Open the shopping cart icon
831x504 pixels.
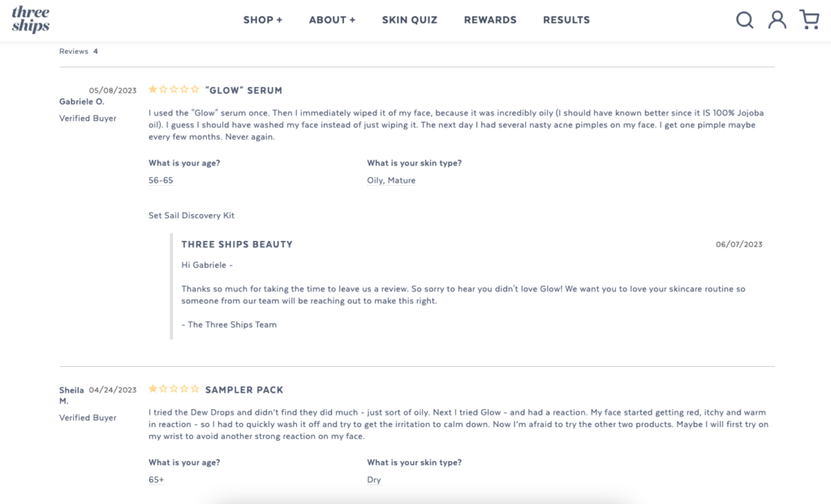(809, 19)
